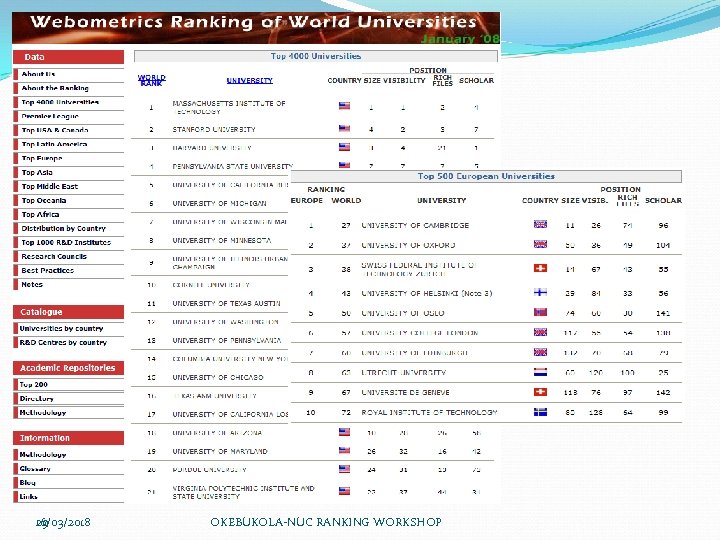The width and height of the screenshot is (720, 540).
Task: Open Top Latin America list
Action: [x=54, y=144]
